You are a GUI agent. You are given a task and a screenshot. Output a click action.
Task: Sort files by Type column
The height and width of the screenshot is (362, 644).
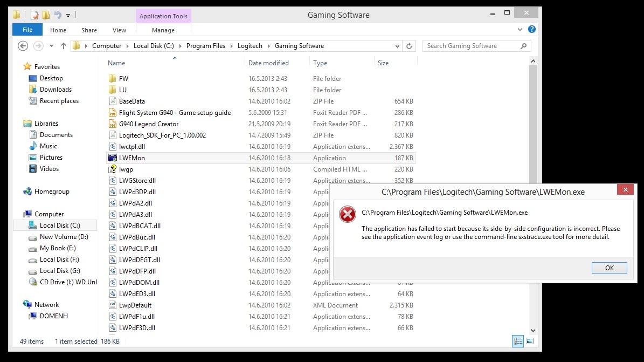320,63
